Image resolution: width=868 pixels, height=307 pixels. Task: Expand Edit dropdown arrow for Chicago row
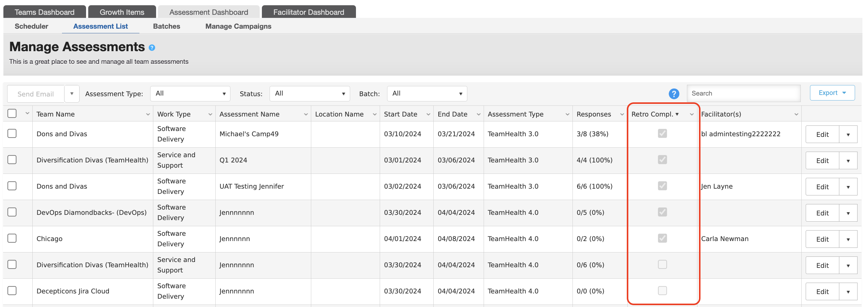pos(848,239)
